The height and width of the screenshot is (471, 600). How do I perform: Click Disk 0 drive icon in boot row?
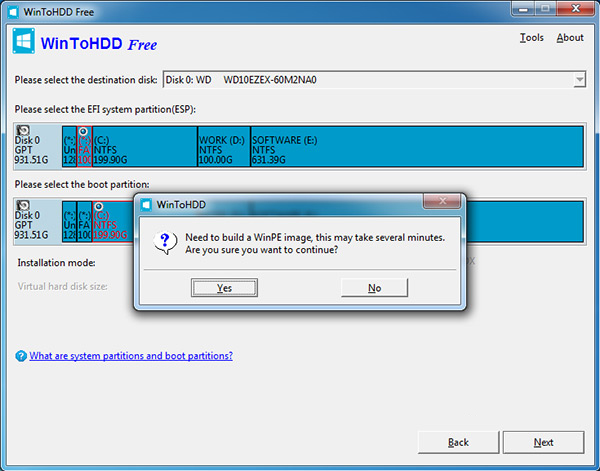point(23,205)
